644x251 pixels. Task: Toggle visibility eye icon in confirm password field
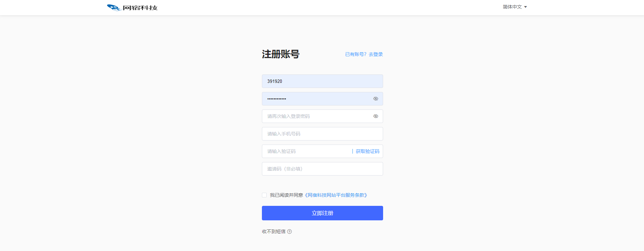376,116
